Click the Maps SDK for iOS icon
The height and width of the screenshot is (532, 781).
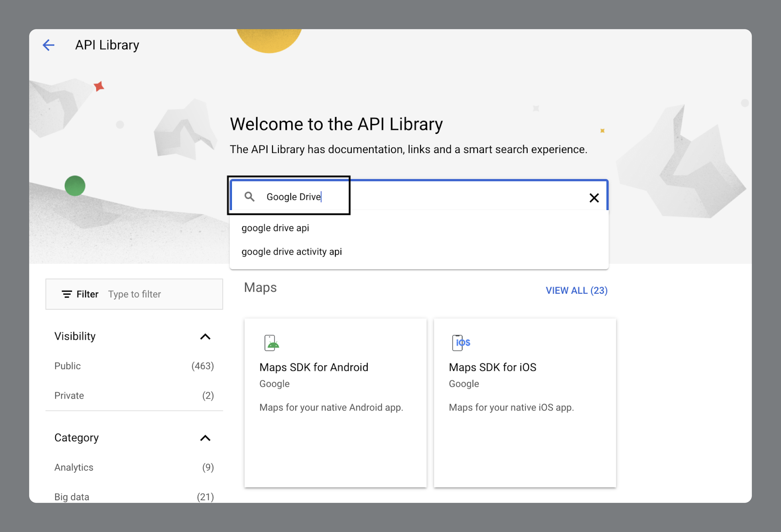pyautogui.click(x=460, y=343)
